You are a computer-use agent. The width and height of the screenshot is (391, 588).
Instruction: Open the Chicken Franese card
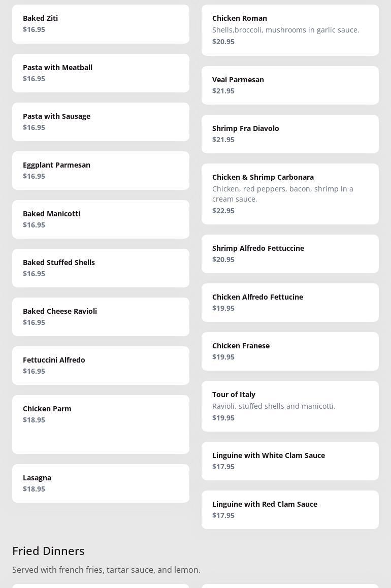pos(290,351)
